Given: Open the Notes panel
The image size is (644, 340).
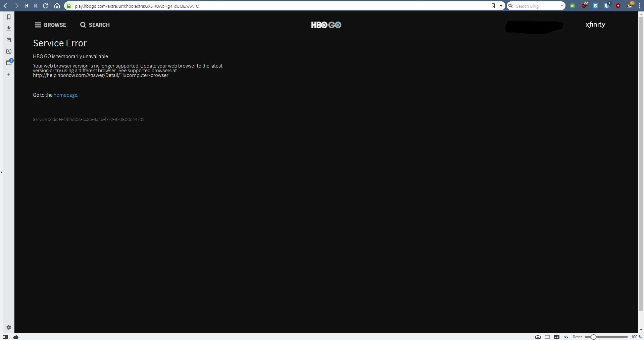Looking at the screenshot, I should [9, 40].
